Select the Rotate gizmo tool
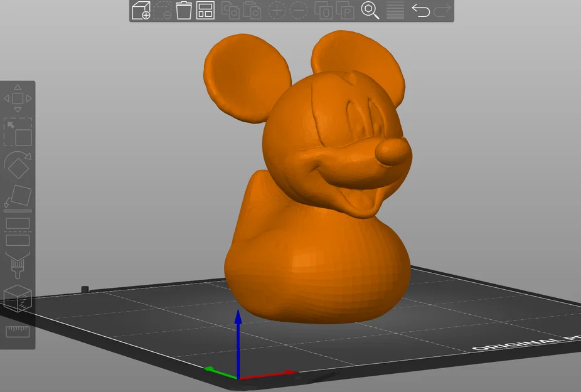Screen dimensions: 581x392 coord(18,165)
